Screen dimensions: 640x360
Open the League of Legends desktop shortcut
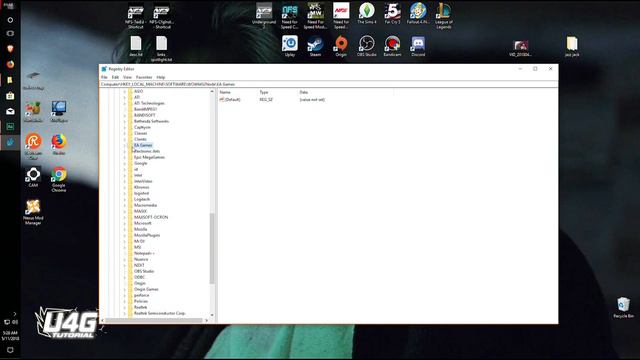click(444, 16)
